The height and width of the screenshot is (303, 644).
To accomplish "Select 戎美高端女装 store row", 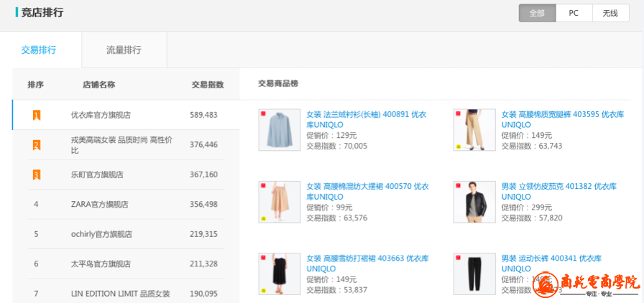I will click(x=126, y=145).
